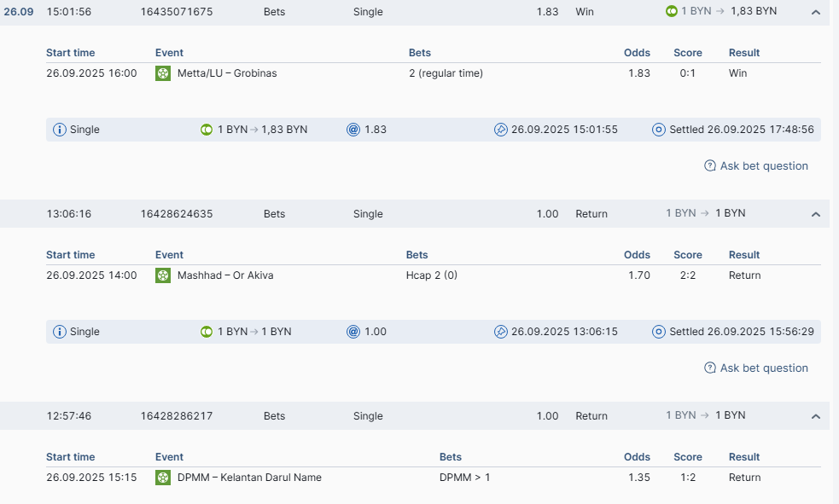Open the Metta/LU – Grobinas event

(227, 73)
